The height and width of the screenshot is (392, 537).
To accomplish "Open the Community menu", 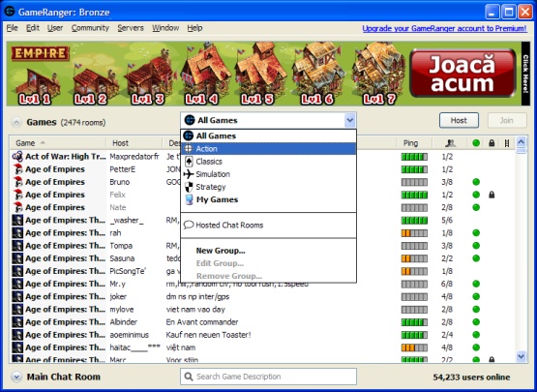I will click(x=90, y=28).
